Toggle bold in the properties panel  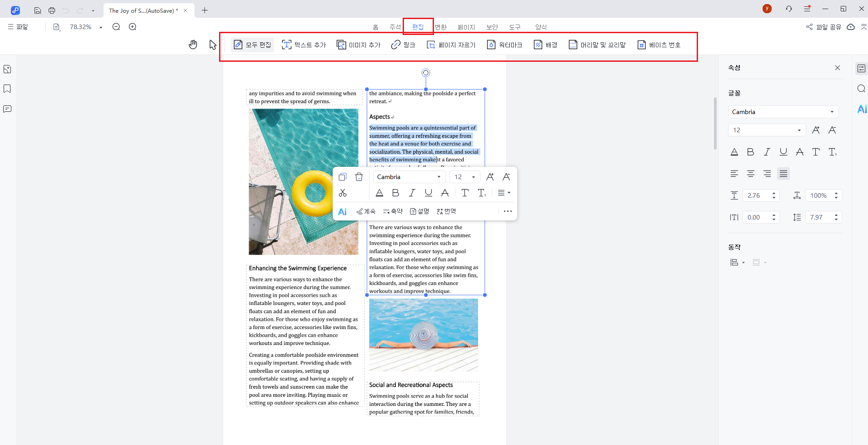tap(750, 152)
